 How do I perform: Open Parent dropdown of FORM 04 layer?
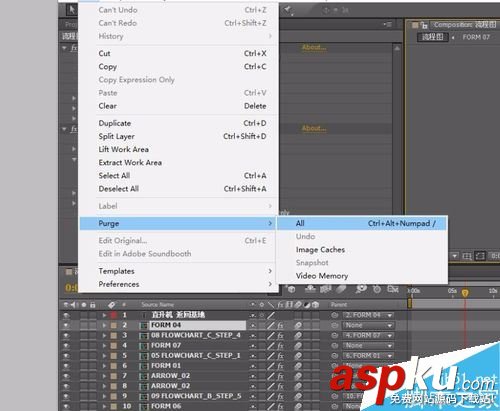[368, 325]
